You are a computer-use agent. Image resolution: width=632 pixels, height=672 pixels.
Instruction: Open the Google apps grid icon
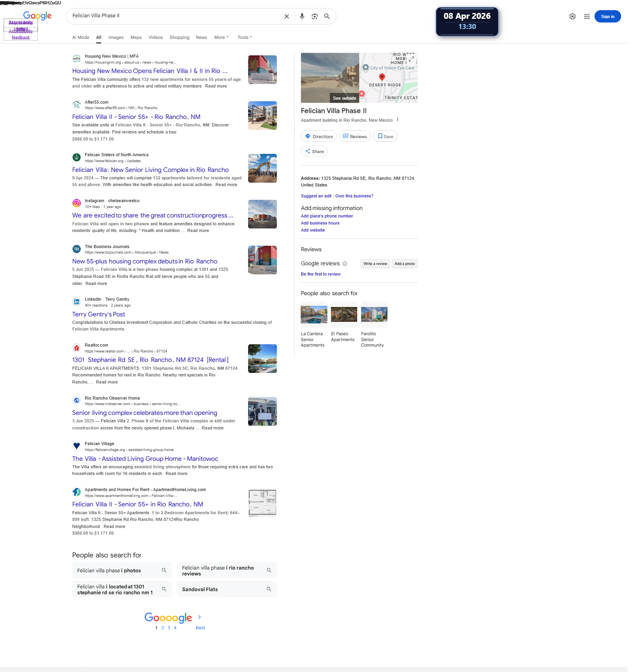[x=587, y=16]
